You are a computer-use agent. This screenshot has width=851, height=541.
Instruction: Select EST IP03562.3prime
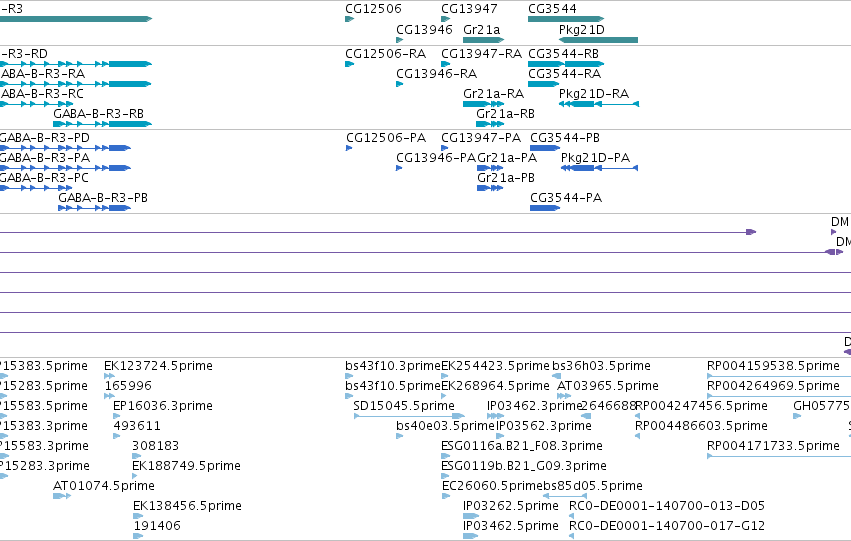click(x=544, y=426)
